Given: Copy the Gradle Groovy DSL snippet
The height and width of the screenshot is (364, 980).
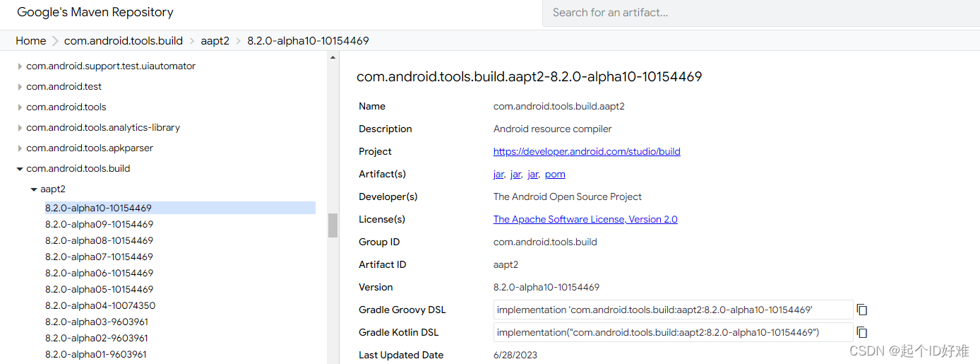Looking at the screenshot, I should click(x=861, y=310).
